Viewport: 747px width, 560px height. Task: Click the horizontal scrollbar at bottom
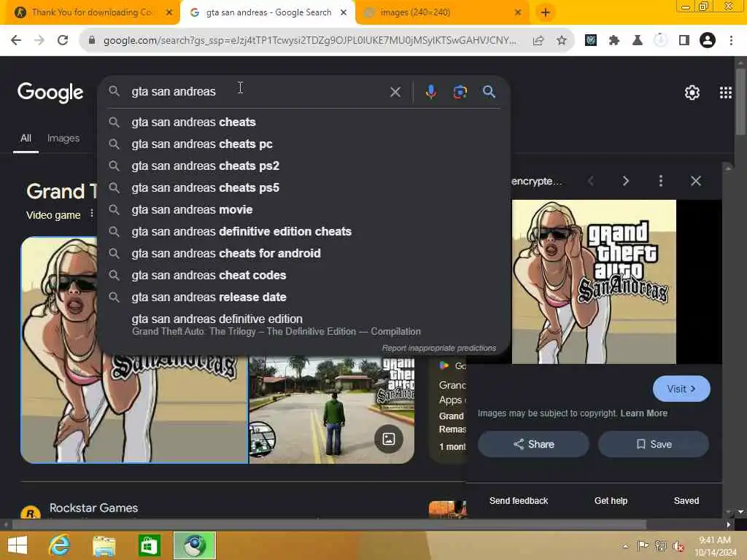[x=329, y=525]
